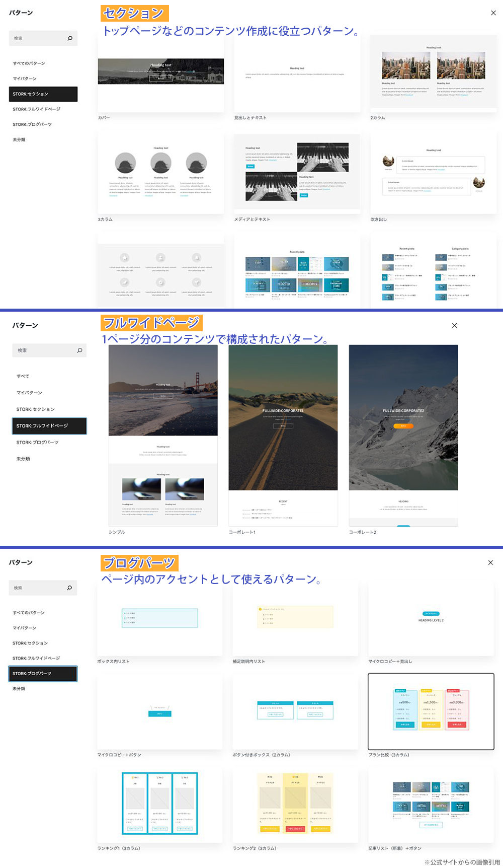Insert the 記事リスト（新着）＋ボタン pattern
Viewport: 503px width, 868px height.
pos(431,805)
